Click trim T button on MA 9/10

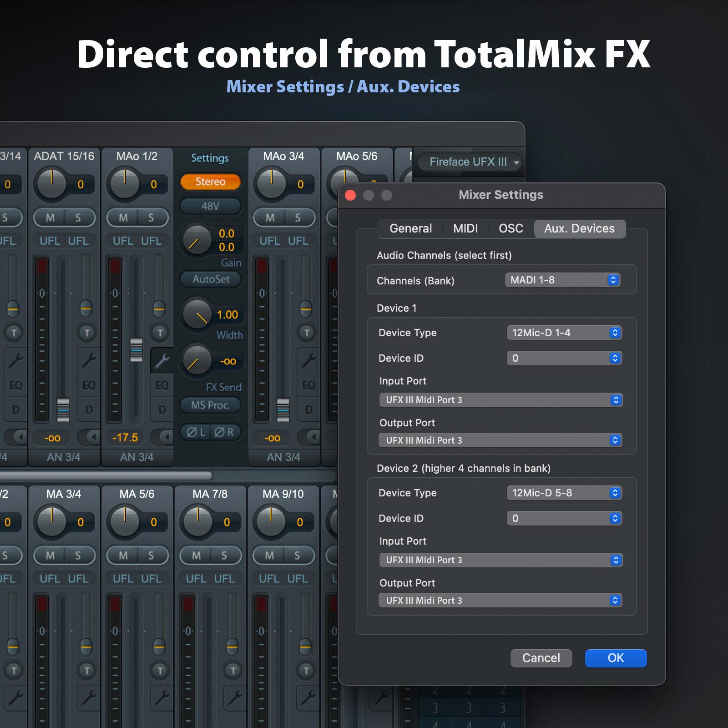(306, 670)
